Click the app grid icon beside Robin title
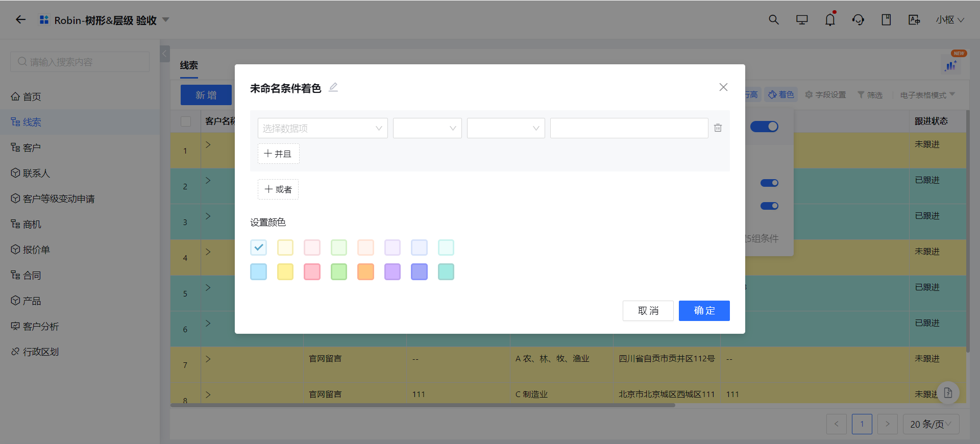Image resolution: width=980 pixels, height=444 pixels. coord(44,20)
